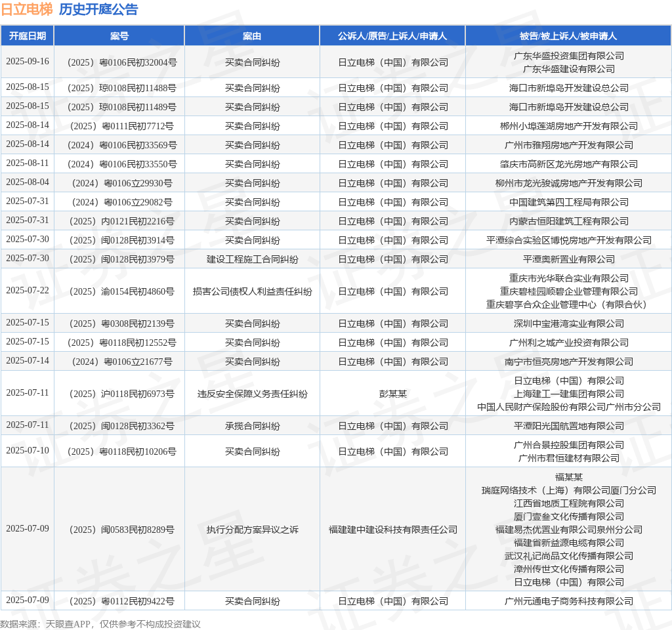Viewport: 672px width, 630px height.
Task: Click defendant 广州市君恒建材有限公司
Action: [x=569, y=458]
